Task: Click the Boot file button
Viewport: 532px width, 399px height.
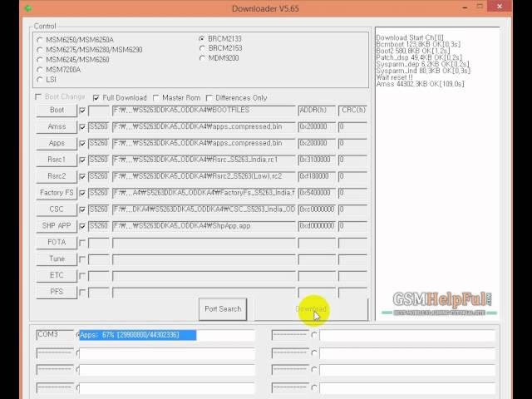Action: tap(57, 111)
